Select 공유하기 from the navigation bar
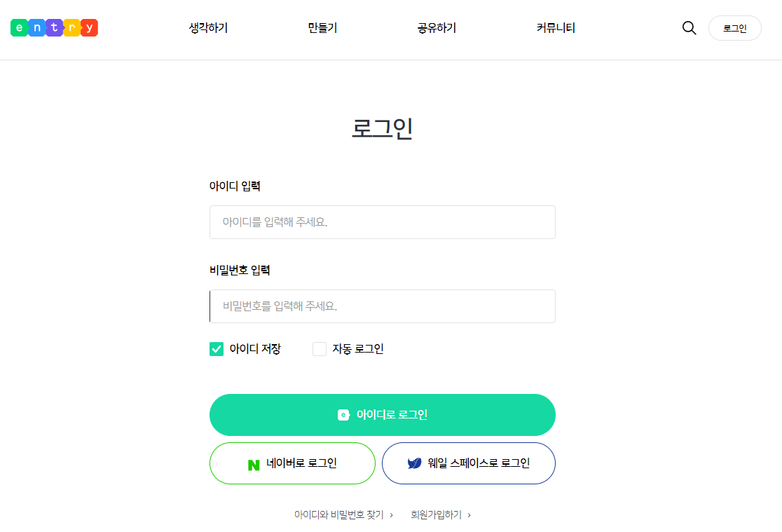The height and width of the screenshot is (532, 782). (435, 27)
